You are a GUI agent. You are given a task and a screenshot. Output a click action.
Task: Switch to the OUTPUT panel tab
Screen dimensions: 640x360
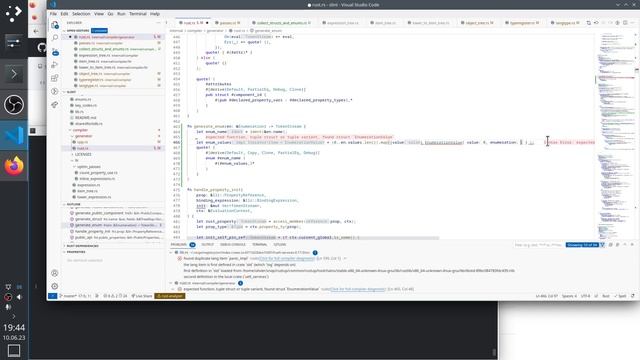click(x=207, y=244)
